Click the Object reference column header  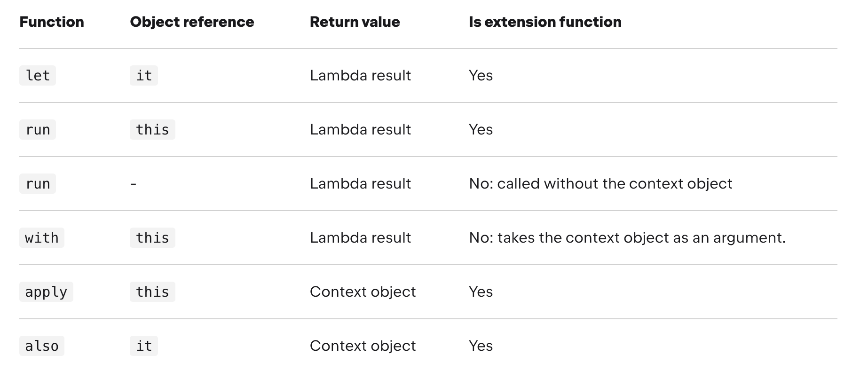pos(192,22)
